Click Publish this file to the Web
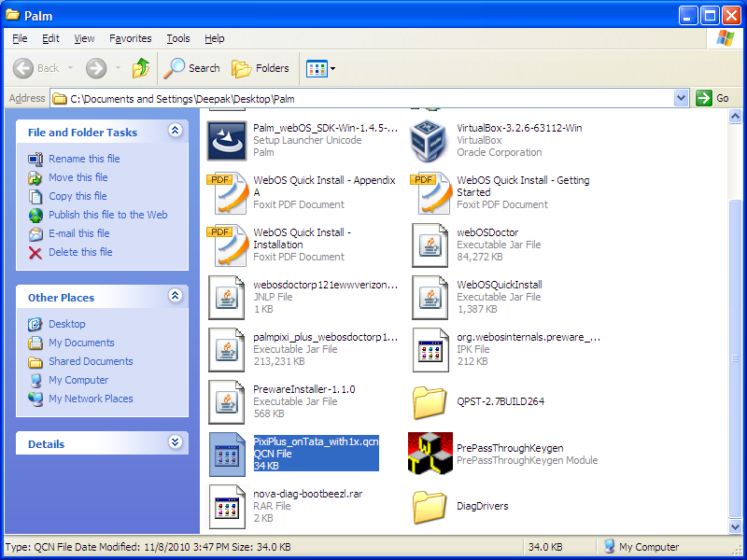 108,215
